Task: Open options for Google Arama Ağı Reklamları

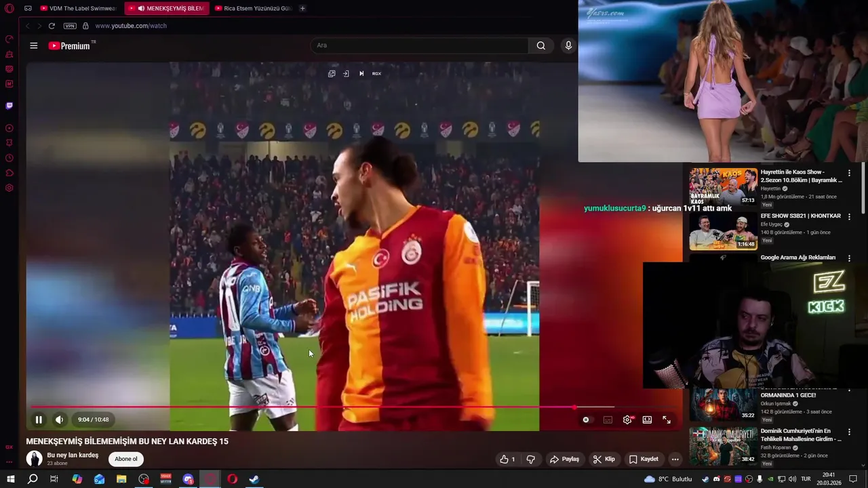Action: coord(849,258)
